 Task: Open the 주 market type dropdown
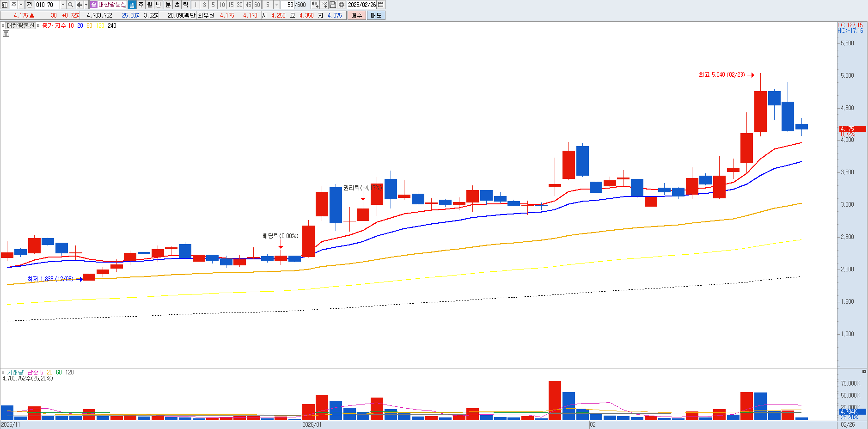click(21, 5)
